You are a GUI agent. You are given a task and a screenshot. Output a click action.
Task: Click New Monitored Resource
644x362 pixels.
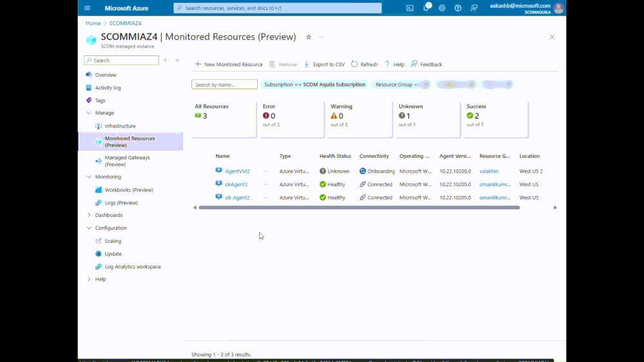(x=228, y=64)
